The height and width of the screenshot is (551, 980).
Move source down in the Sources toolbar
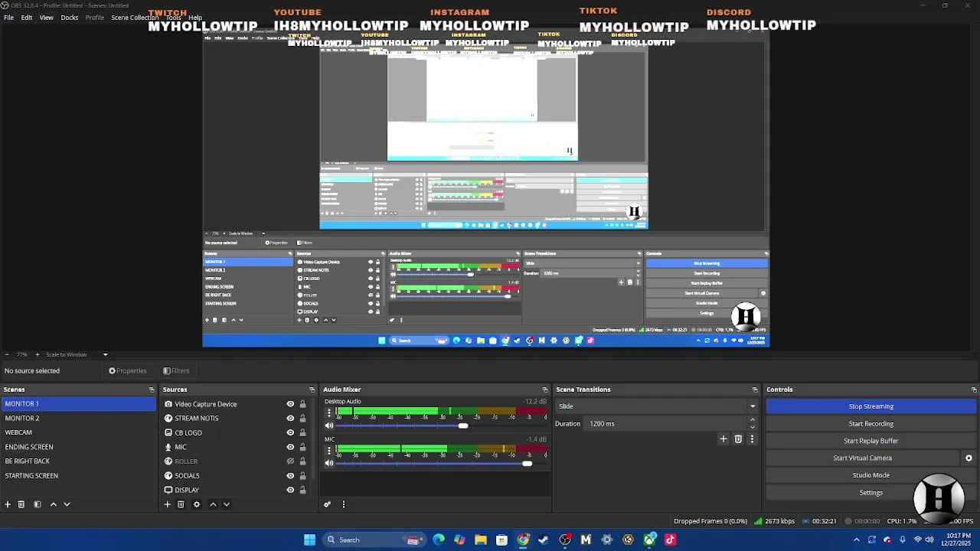pyautogui.click(x=226, y=504)
